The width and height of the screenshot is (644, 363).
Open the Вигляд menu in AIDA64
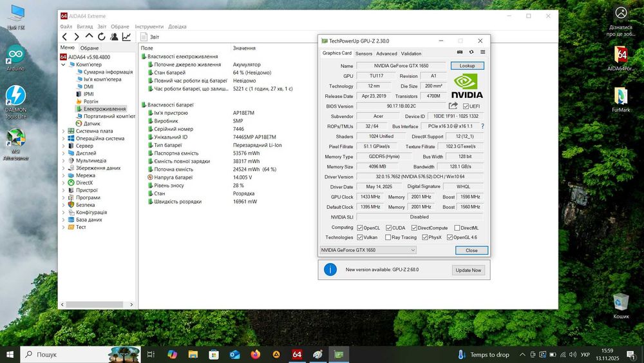[x=84, y=26]
